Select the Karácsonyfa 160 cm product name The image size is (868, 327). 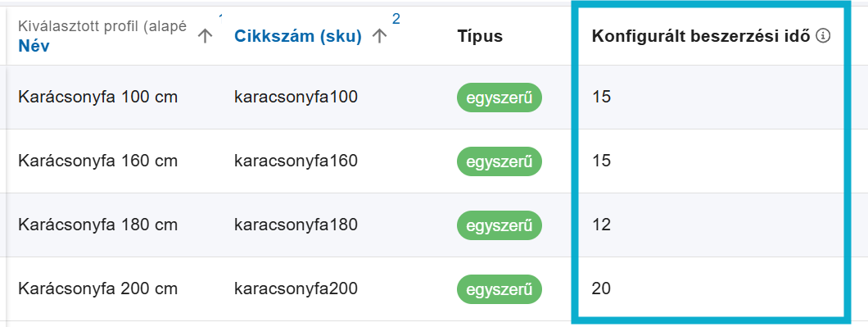[98, 161]
